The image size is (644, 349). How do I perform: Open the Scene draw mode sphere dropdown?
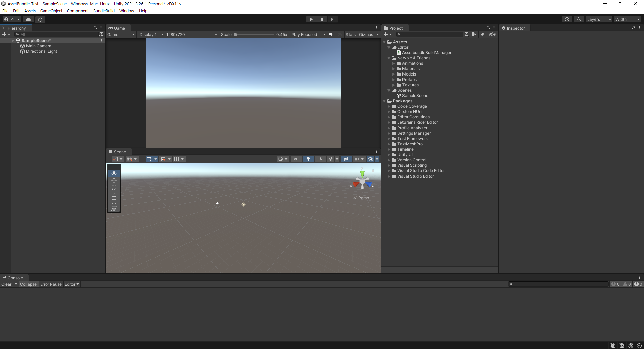click(283, 159)
